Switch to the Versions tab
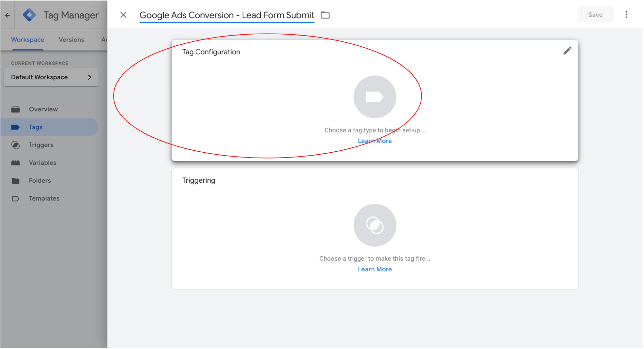Viewport: 644px width, 349px height. pyautogui.click(x=71, y=40)
